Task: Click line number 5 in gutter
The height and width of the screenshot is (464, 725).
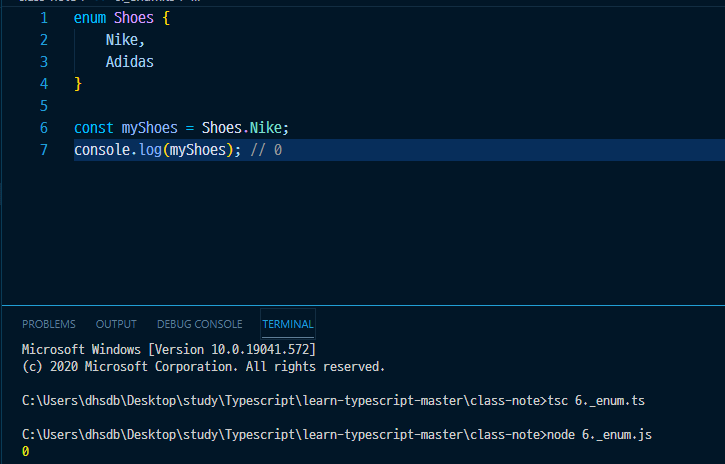Action: coord(44,106)
